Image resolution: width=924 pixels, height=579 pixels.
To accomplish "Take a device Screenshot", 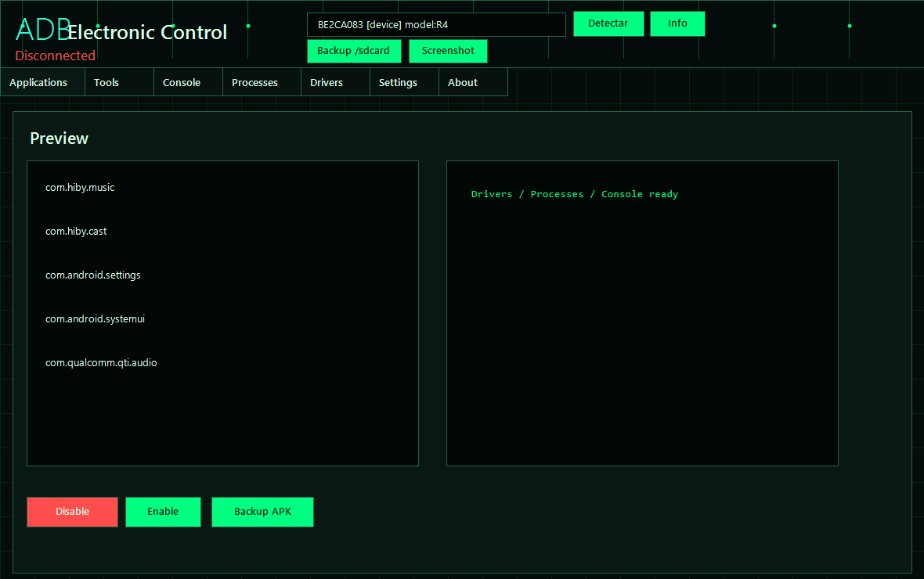I will point(448,51).
